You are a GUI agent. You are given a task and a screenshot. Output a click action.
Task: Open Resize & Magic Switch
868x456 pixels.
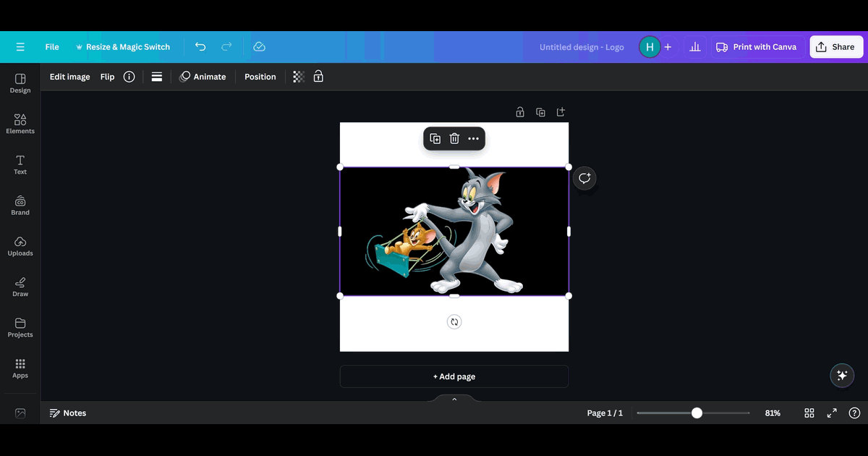pos(122,47)
